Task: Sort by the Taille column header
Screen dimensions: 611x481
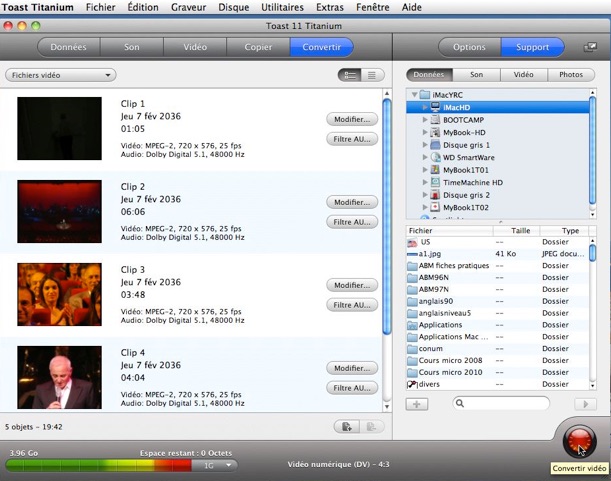Action: (x=517, y=231)
